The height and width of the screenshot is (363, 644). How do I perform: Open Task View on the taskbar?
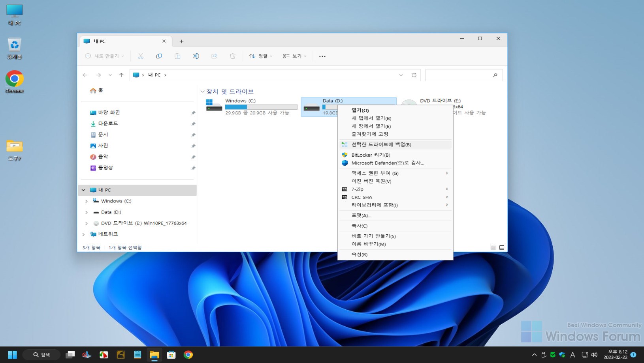[x=70, y=355]
